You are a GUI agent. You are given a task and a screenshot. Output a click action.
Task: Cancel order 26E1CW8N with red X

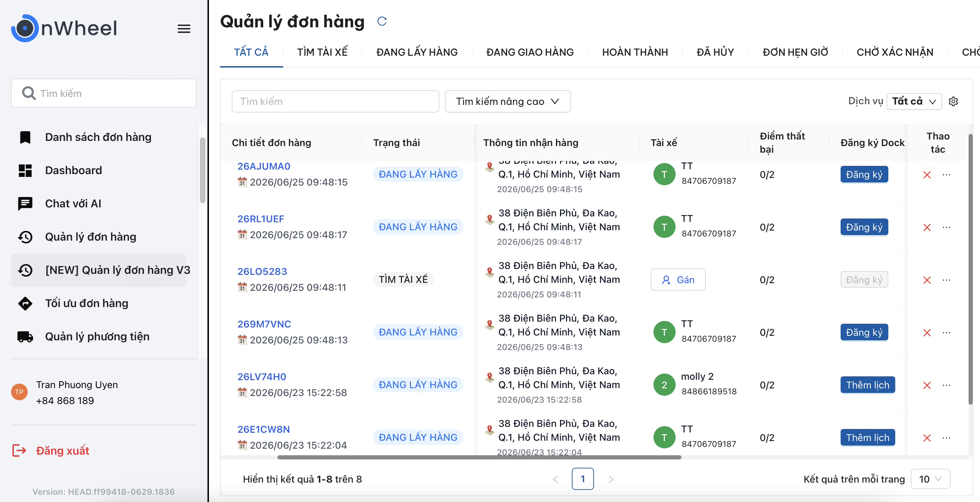pyautogui.click(x=927, y=438)
